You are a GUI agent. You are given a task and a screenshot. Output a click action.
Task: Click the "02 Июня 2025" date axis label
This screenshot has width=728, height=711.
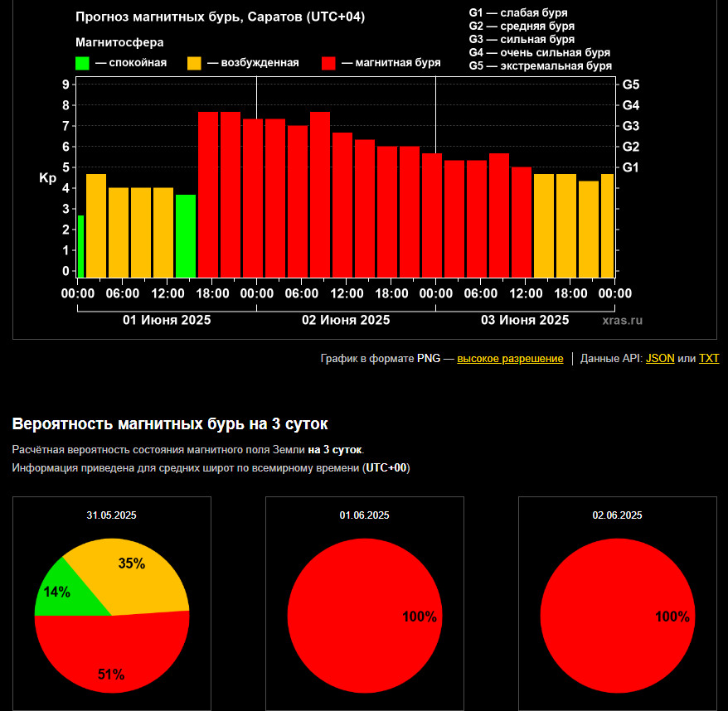346,320
